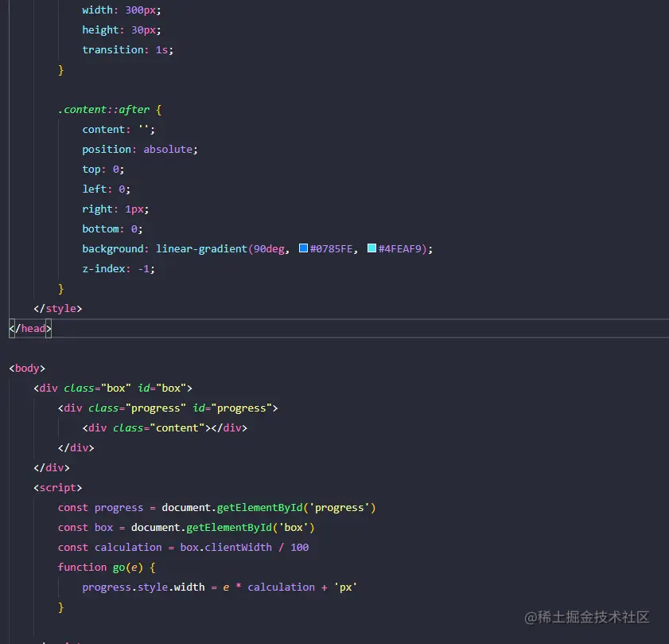Image resolution: width=669 pixels, height=644 pixels.
Task: Click 'box.clientWidth' expression
Action: (x=226, y=548)
